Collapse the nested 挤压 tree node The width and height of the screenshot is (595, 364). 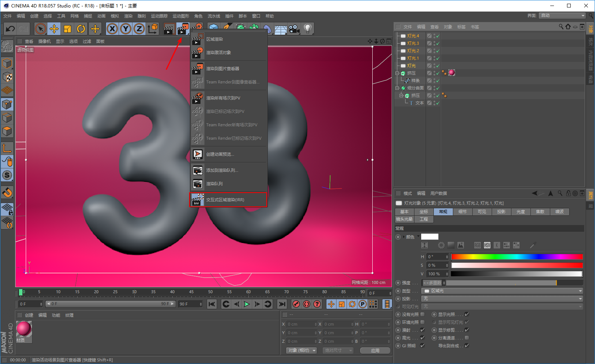[x=401, y=95]
